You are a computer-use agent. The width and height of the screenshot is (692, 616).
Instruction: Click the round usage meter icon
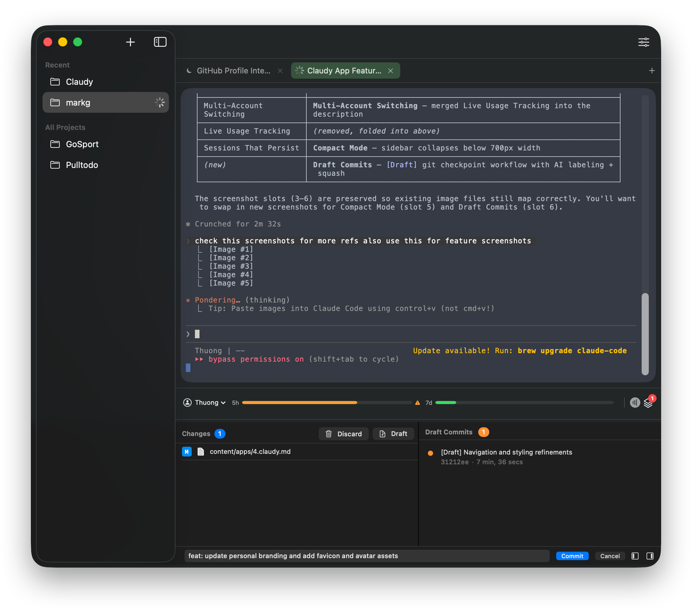(x=635, y=402)
